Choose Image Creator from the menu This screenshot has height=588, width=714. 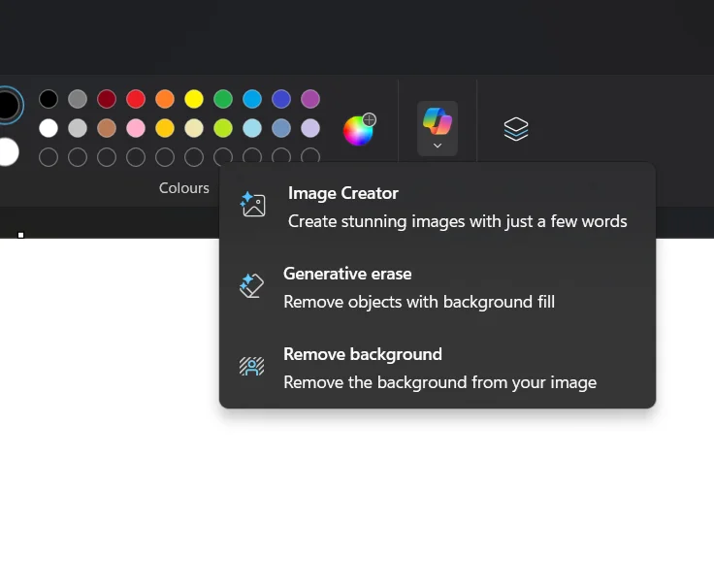(x=438, y=208)
